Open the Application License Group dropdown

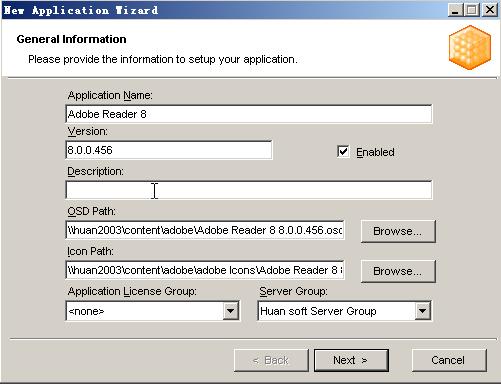[231, 311]
